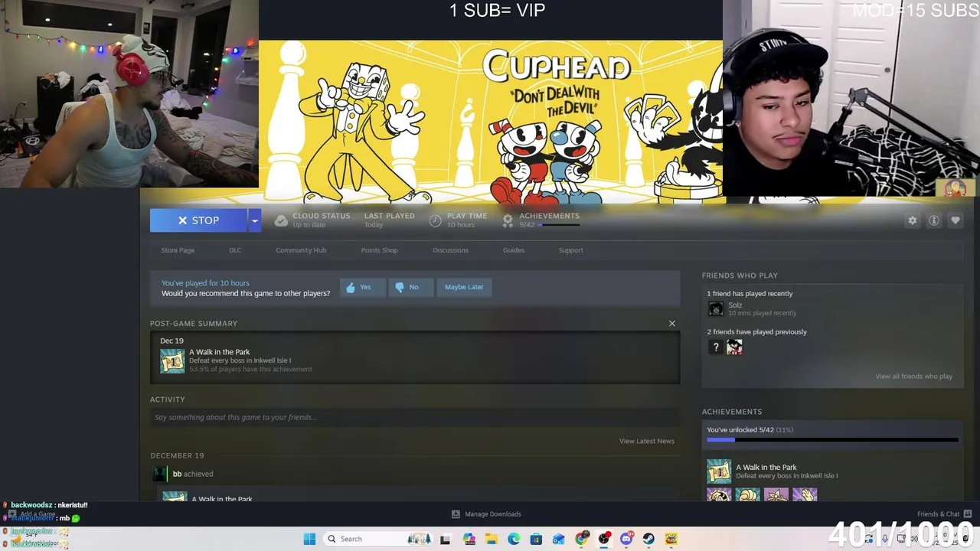
Task: Choose Maybe Later for recommendation
Action: click(x=464, y=287)
